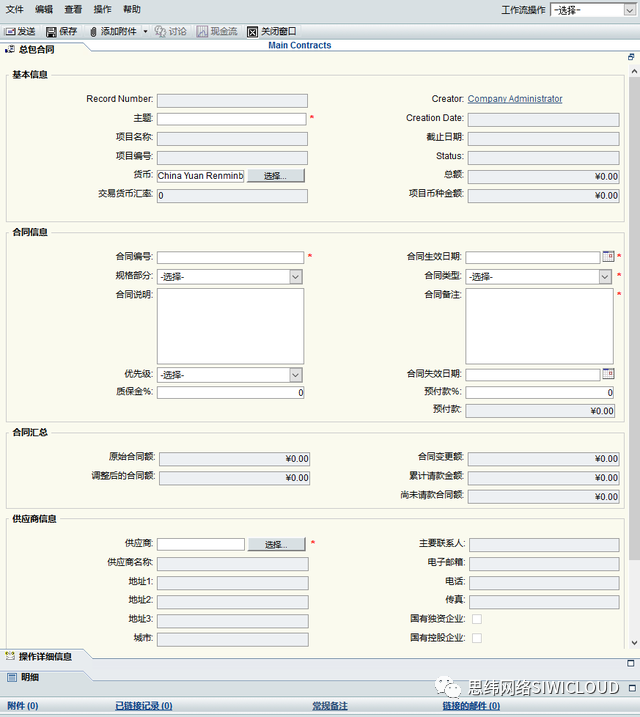Click the 选择... button next to 供应商
This screenshot has width=640, height=717.
(x=277, y=544)
